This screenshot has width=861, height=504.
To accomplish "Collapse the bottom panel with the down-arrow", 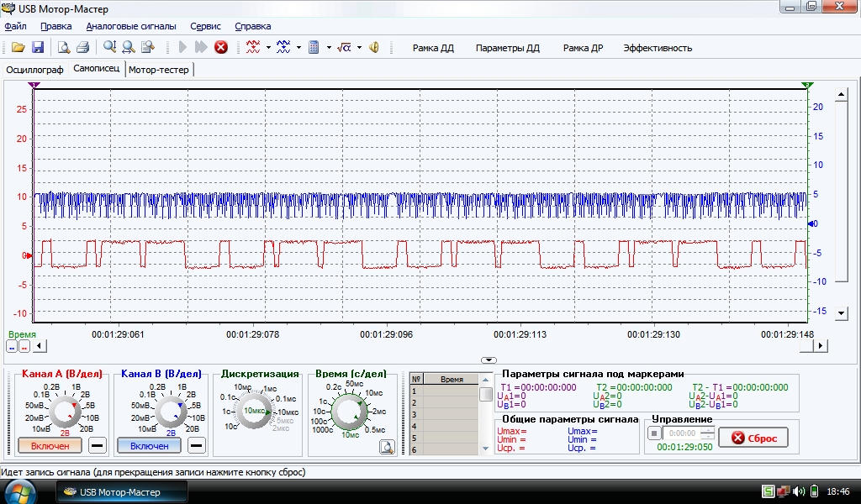I will [x=489, y=360].
